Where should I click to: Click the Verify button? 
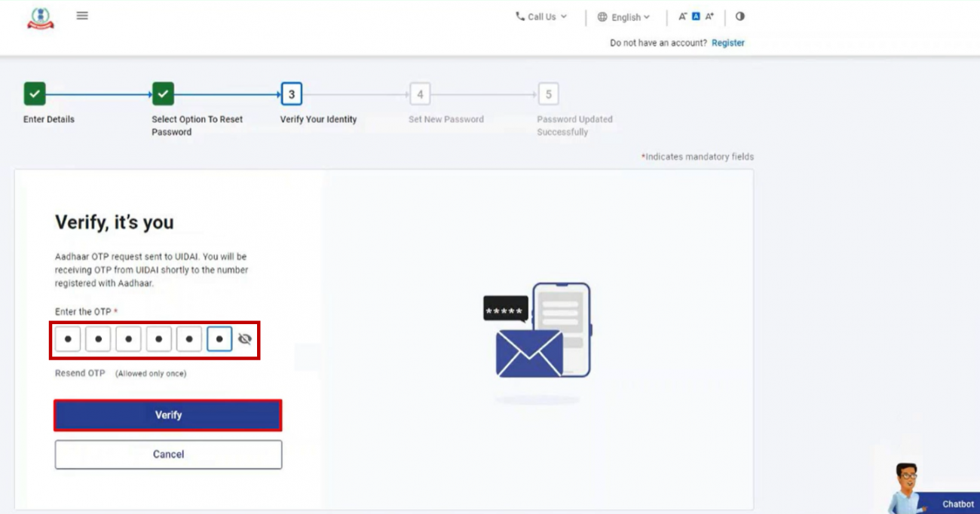pyautogui.click(x=167, y=414)
